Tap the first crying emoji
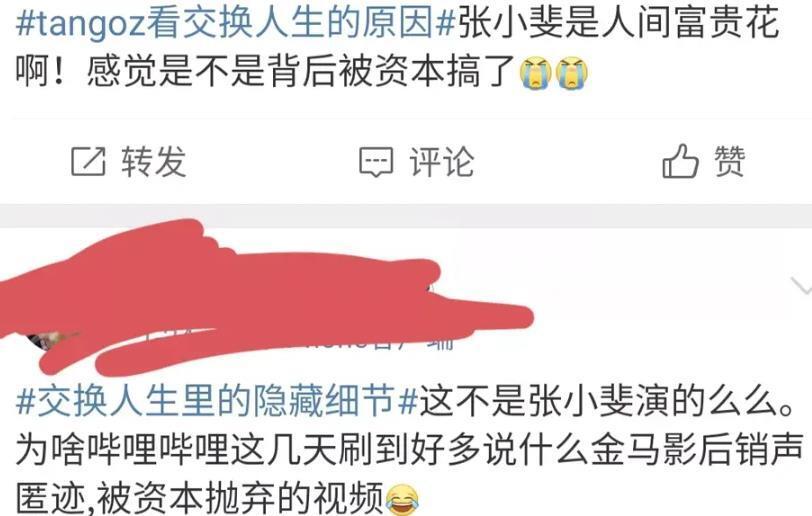The height and width of the screenshot is (516, 812). click(535, 73)
